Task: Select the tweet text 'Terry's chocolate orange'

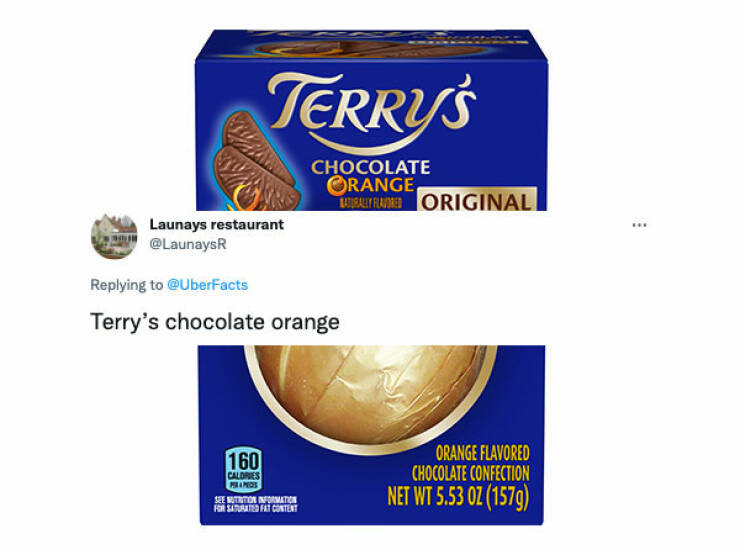Action: tap(215, 322)
